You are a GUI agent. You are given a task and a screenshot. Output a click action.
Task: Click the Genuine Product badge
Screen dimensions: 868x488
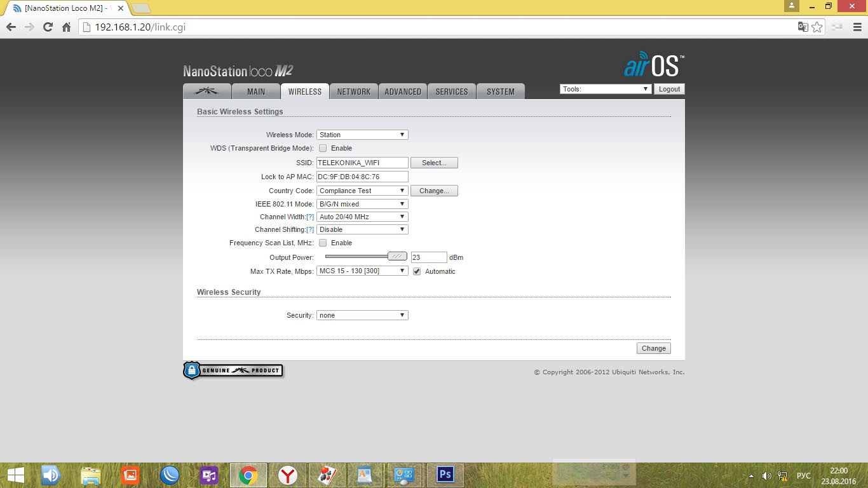point(233,370)
